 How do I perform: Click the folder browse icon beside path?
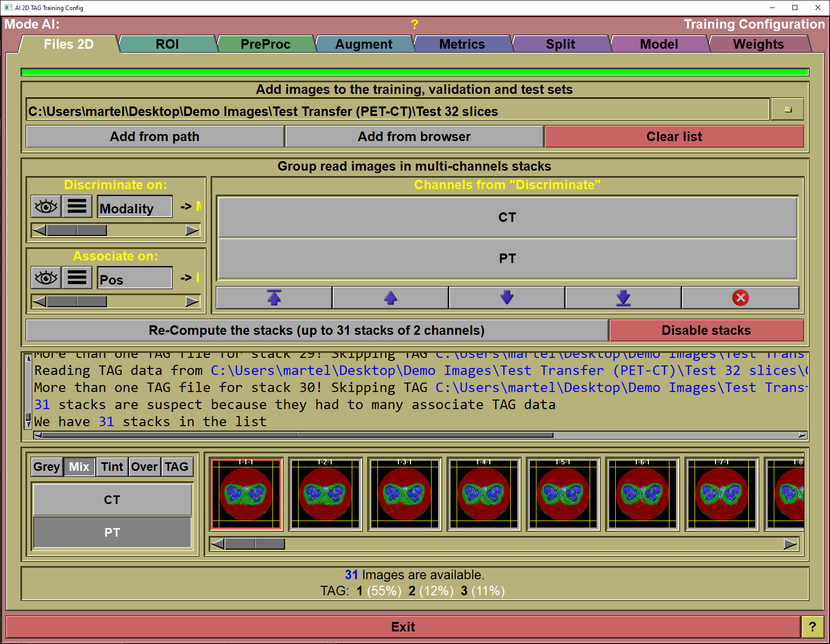pyautogui.click(x=787, y=109)
